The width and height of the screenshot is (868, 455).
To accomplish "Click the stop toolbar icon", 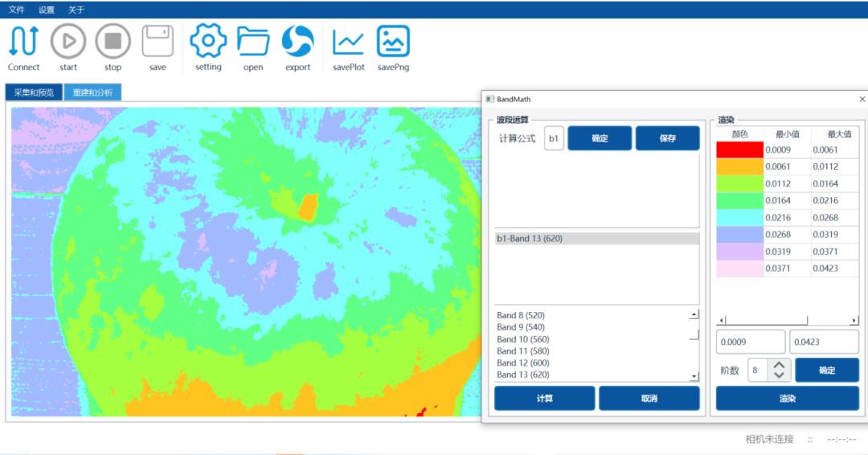I will point(113,42).
